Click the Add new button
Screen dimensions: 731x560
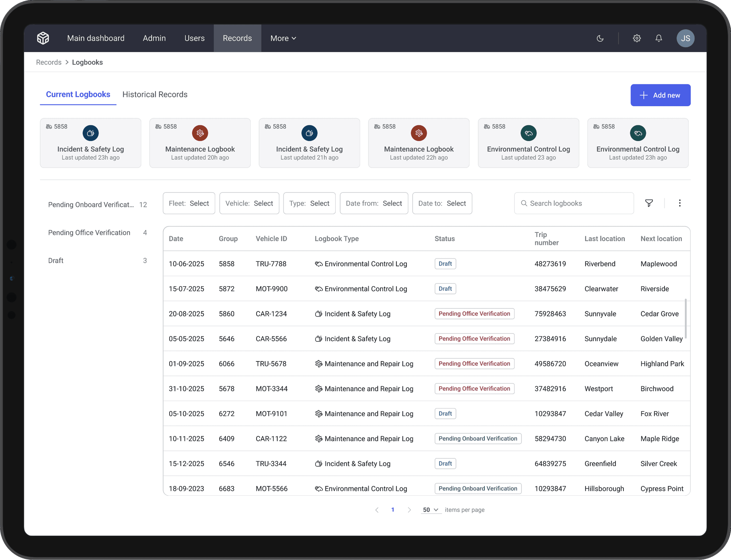coord(660,95)
